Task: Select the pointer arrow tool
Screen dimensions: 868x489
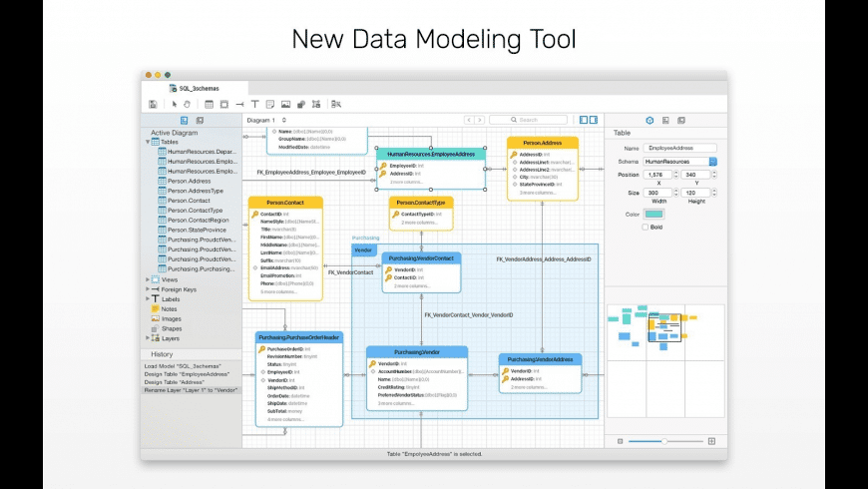Action: [175, 104]
